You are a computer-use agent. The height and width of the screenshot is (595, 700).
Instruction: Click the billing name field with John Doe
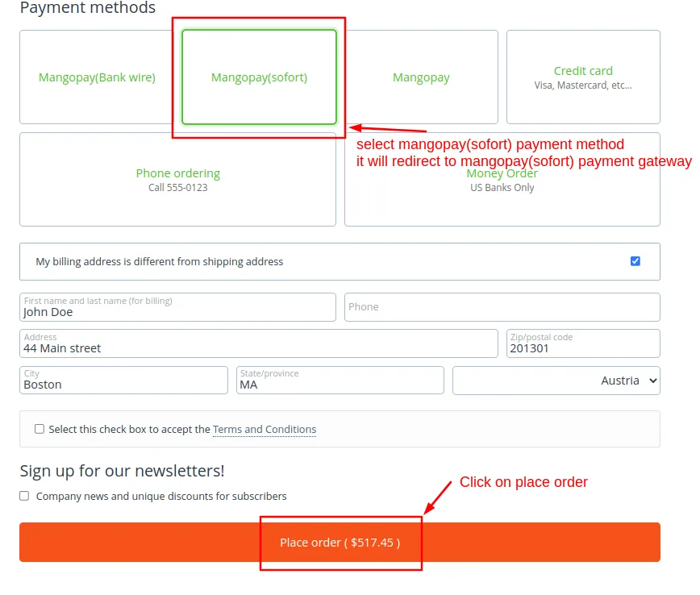(177, 307)
